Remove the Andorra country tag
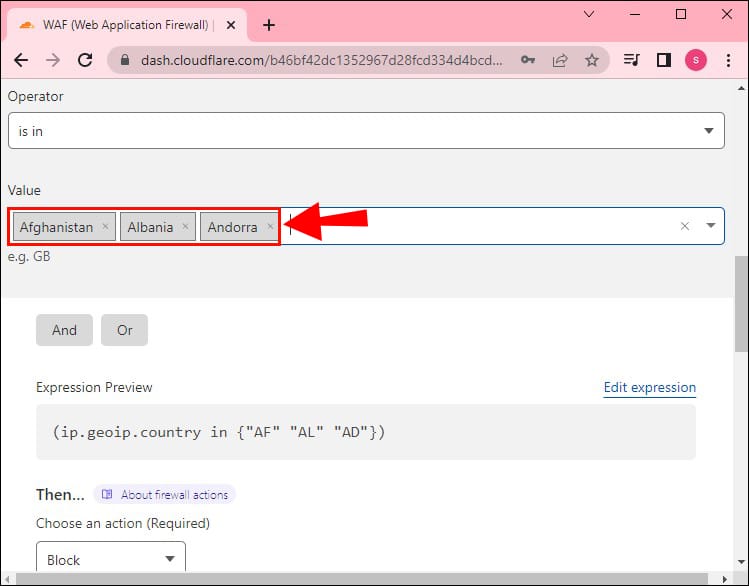 (x=270, y=227)
